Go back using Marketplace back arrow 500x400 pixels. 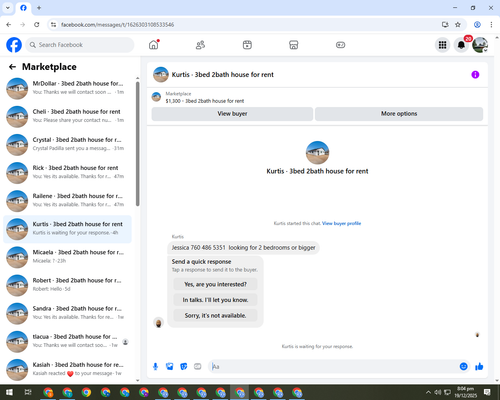(12, 67)
